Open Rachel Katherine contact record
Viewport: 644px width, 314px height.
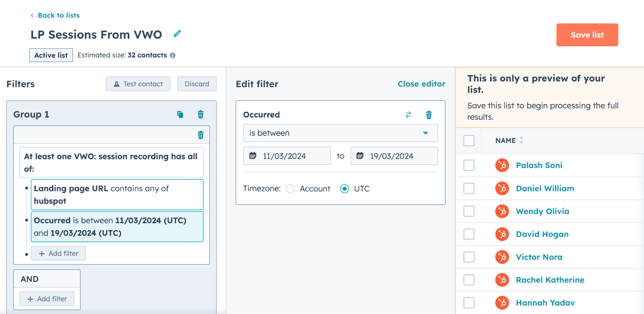click(550, 280)
